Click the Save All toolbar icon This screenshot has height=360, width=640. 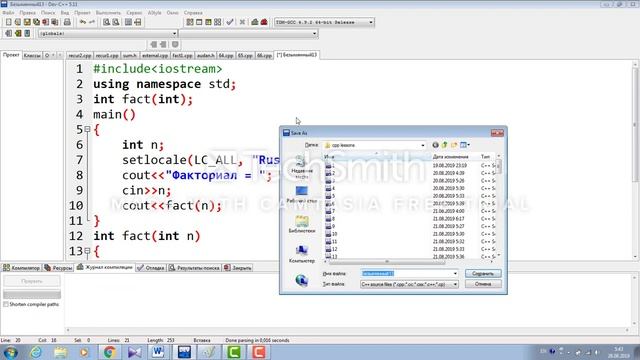coord(36,22)
